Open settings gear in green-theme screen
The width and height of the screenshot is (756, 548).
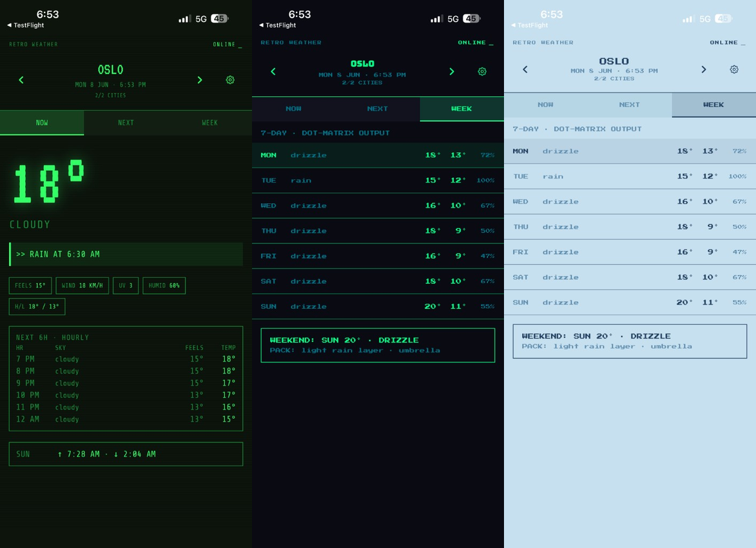click(230, 80)
